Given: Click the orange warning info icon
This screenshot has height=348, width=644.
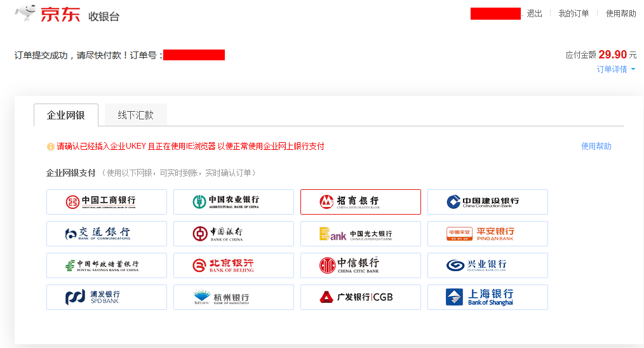Looking at the screenshot, I should pyautogui.click(x=51, y=147).
